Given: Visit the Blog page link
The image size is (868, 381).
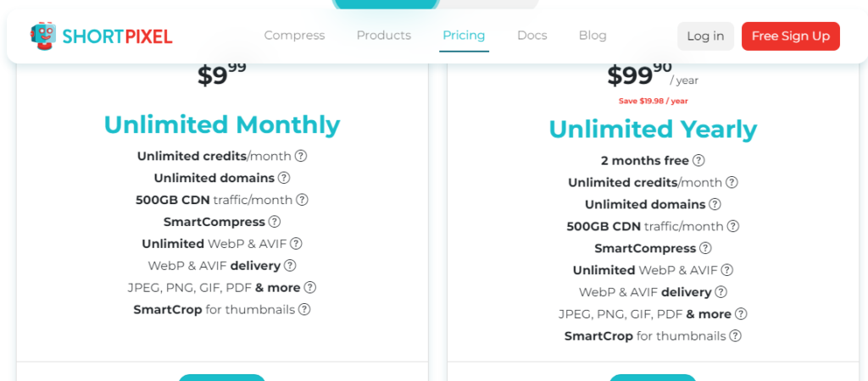Looking at the screenshot, I should pyautogui.click(x=593, y=36).
